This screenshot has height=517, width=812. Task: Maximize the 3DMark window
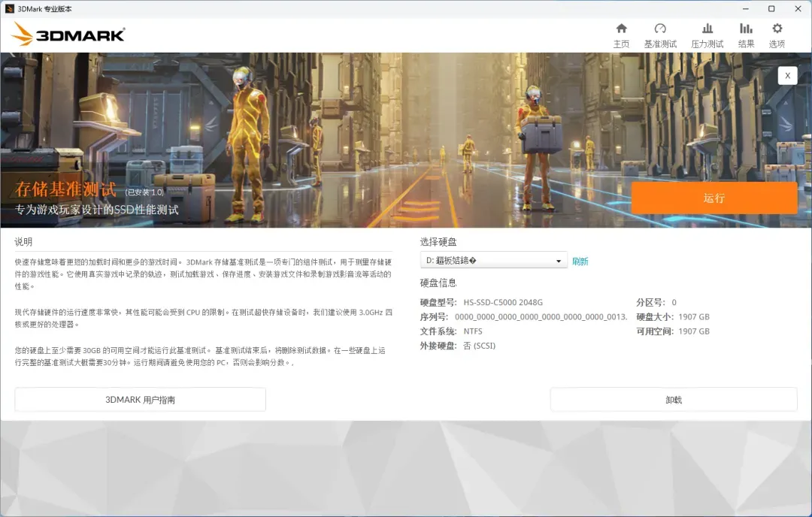[x=771, y=8]
